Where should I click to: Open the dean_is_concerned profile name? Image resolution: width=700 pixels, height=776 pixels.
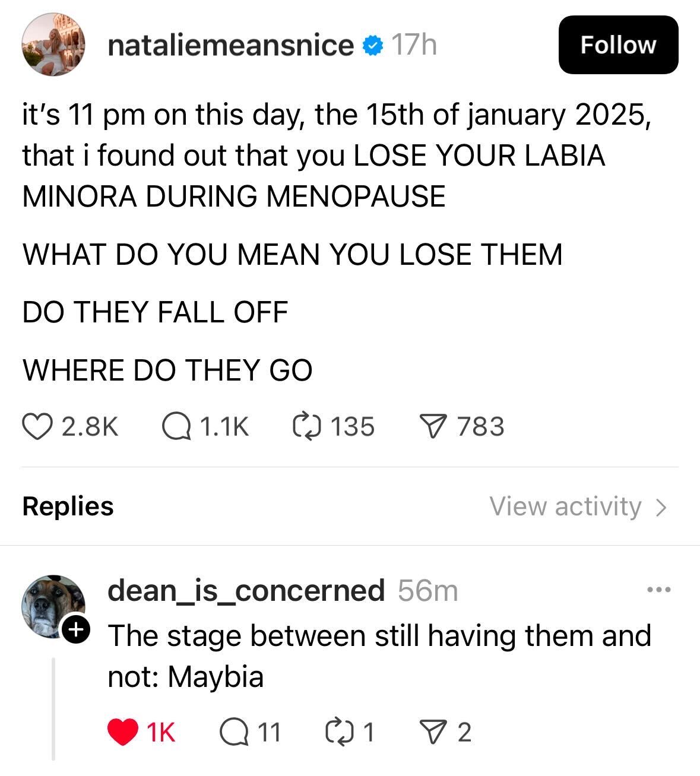point(246,590)
